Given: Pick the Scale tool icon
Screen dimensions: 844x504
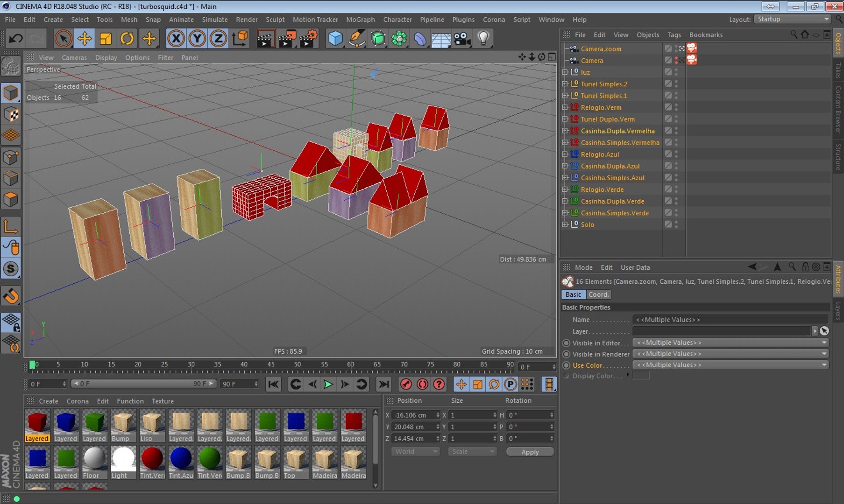Looking at the screenshot, I should pyautogui.click(x=106, y=38).
